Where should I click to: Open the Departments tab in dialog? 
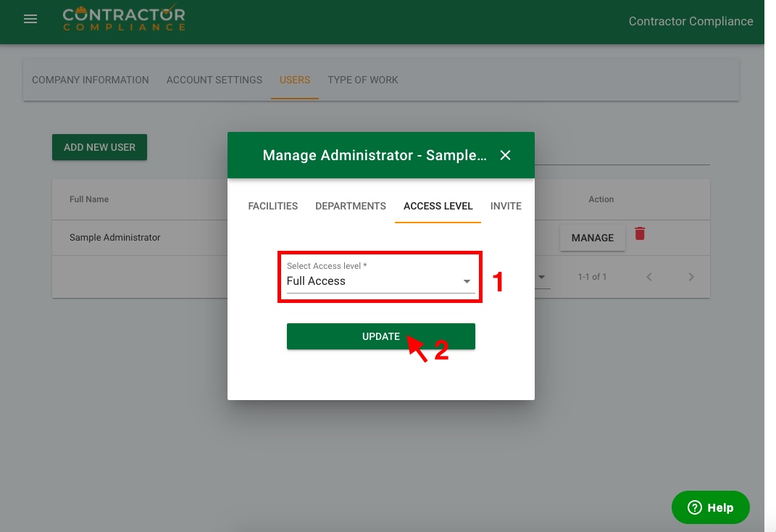click(351, 206)
